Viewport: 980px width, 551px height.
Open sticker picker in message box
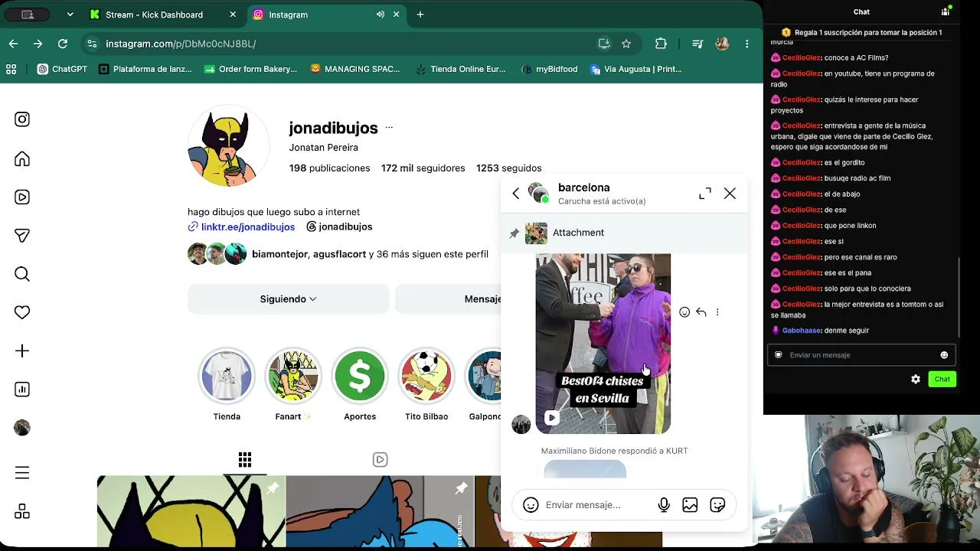pyautogui.click(x=717, y=505)
